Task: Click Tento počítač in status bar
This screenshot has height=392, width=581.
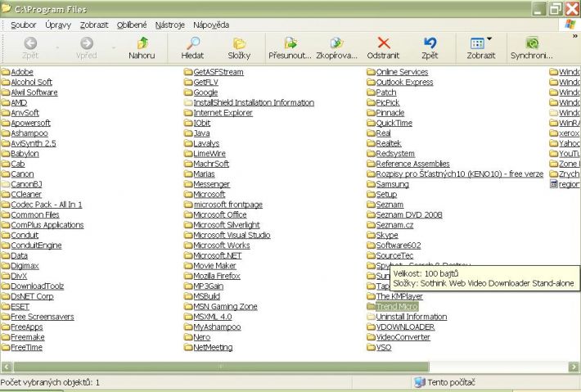Action: pyautogui.click(x=444, y=382)
